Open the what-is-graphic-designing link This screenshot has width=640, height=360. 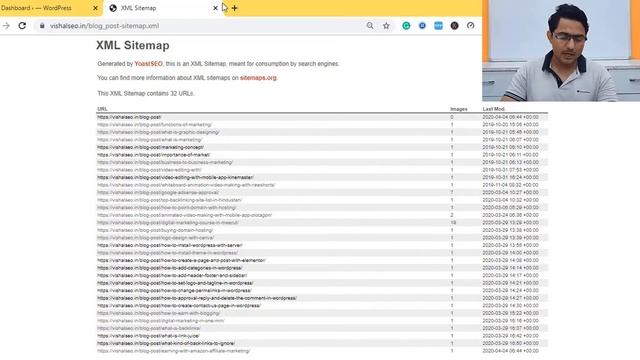[x=158, y=132]
